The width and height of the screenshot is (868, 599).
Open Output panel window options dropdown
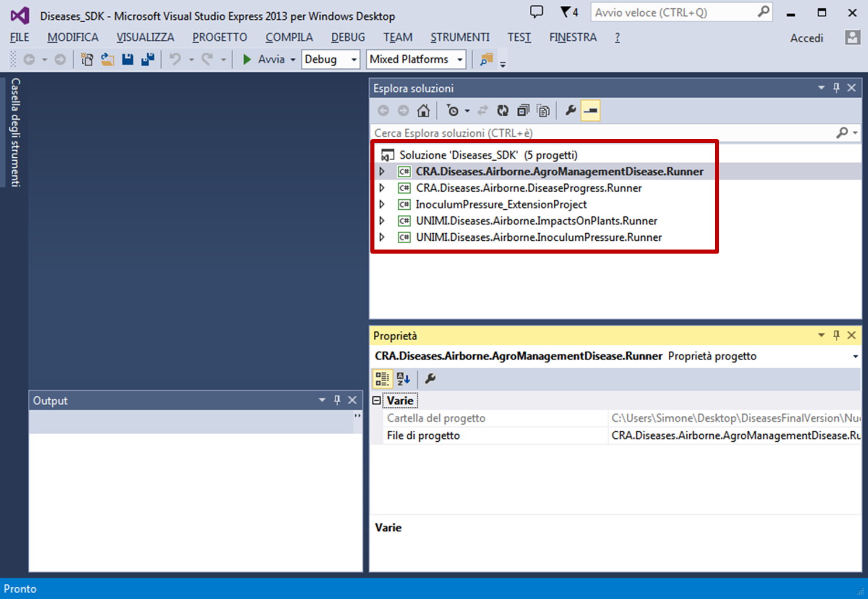(x=322, y=400)
